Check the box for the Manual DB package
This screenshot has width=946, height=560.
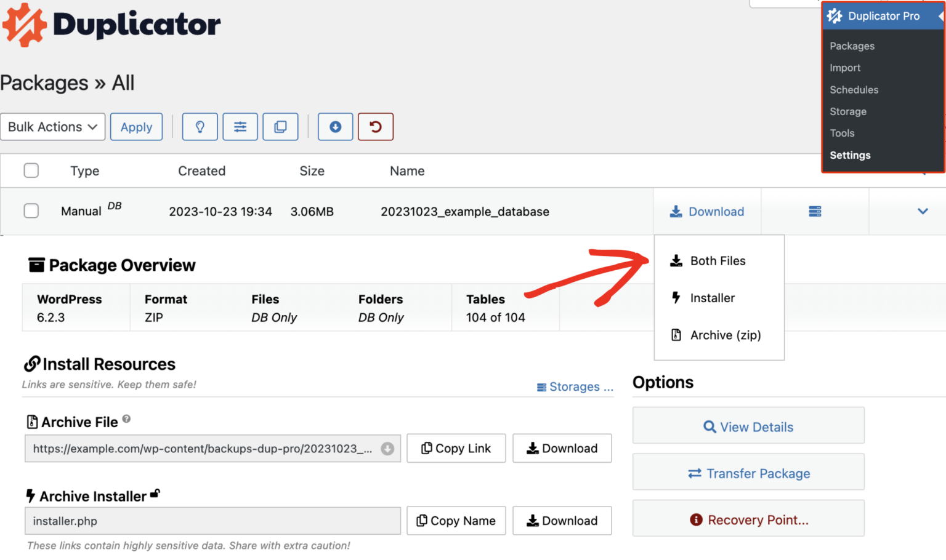(31, 211)
